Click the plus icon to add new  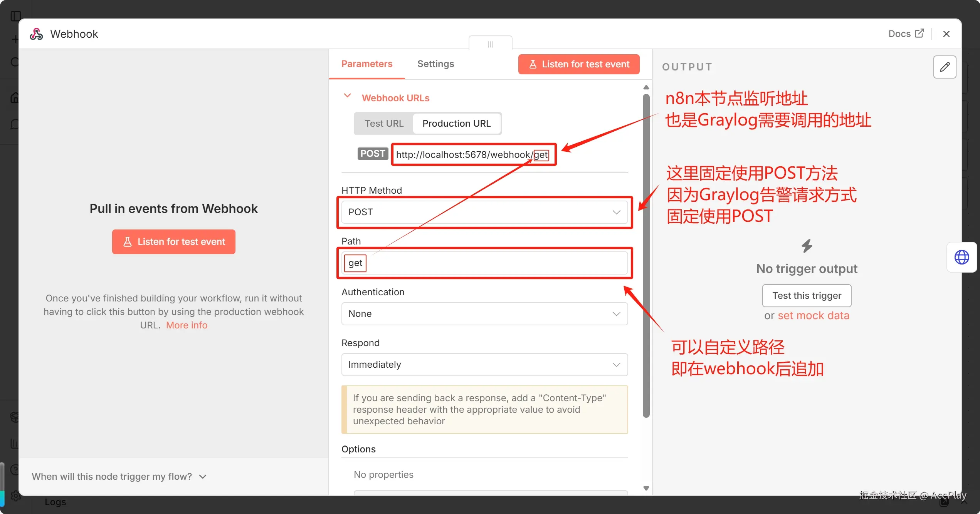(x=15, y=39)
